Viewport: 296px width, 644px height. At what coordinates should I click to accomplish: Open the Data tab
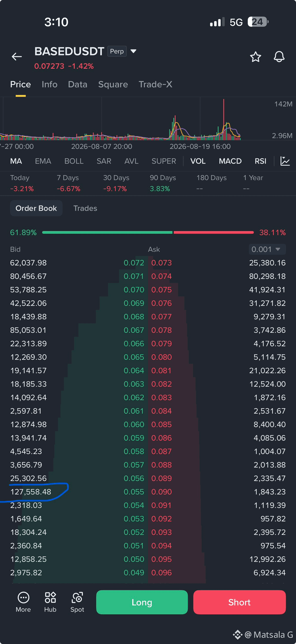pyautogui.click(x=78, y=84)
